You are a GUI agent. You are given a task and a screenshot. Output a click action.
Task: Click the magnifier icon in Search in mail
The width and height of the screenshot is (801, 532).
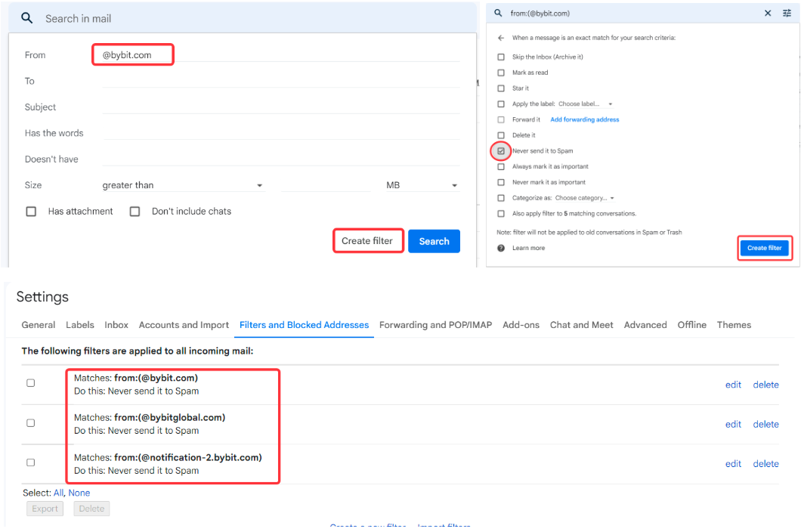26,18
